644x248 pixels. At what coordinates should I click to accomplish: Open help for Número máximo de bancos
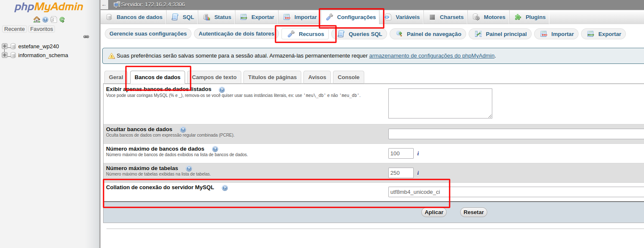pyautogui.click(x=215, y=149)
